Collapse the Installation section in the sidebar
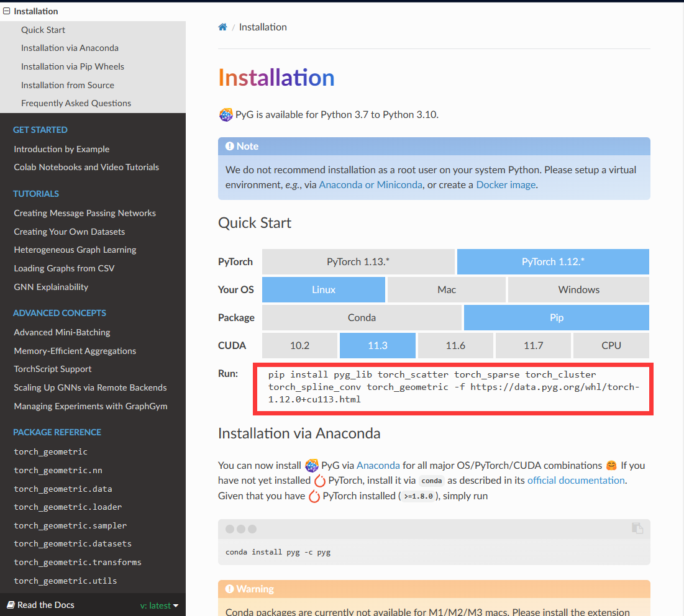Image resolution: width=684 pixels, height=616 pixels. (x=7, y=11)
